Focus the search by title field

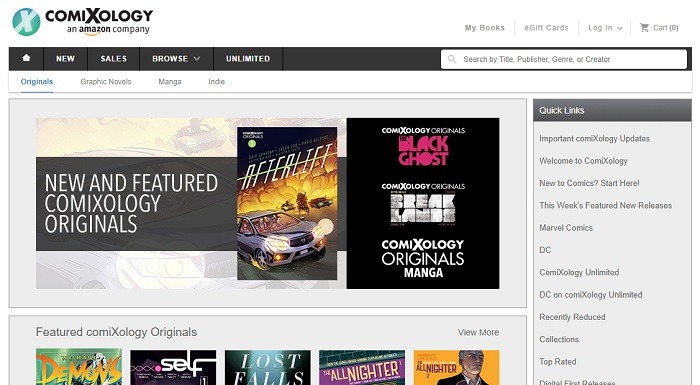tap(564, 59)
